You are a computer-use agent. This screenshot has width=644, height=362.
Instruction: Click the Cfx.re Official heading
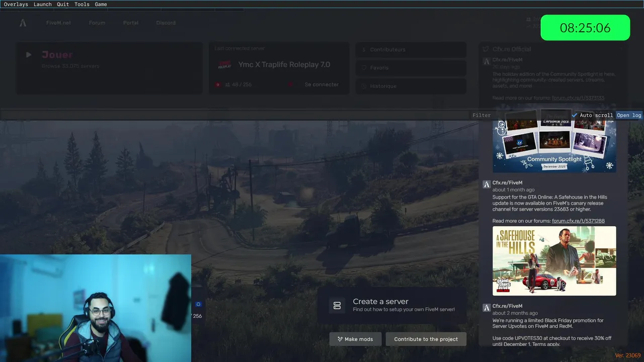(x=512, y=49)
